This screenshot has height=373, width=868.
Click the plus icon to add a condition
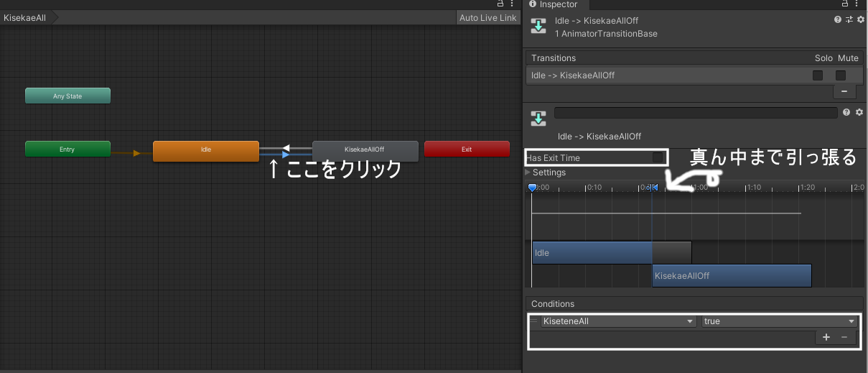[826, 337]
